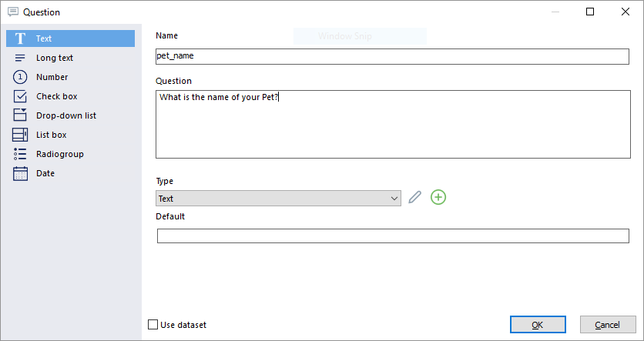Image resolution: width=644 pixels, height=341 pixels.
Task: Dismiss dialog with Cancel button
Action: click(608, 325)
